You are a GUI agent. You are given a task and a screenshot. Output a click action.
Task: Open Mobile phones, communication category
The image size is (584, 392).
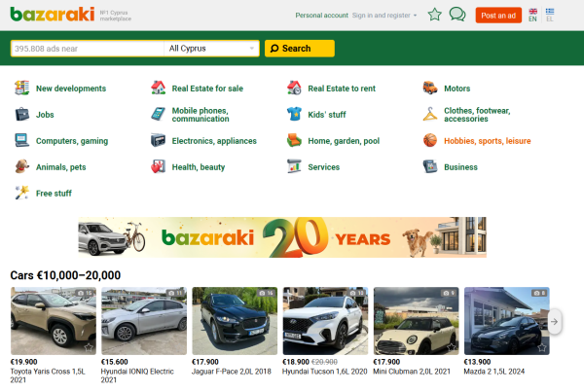201,115
